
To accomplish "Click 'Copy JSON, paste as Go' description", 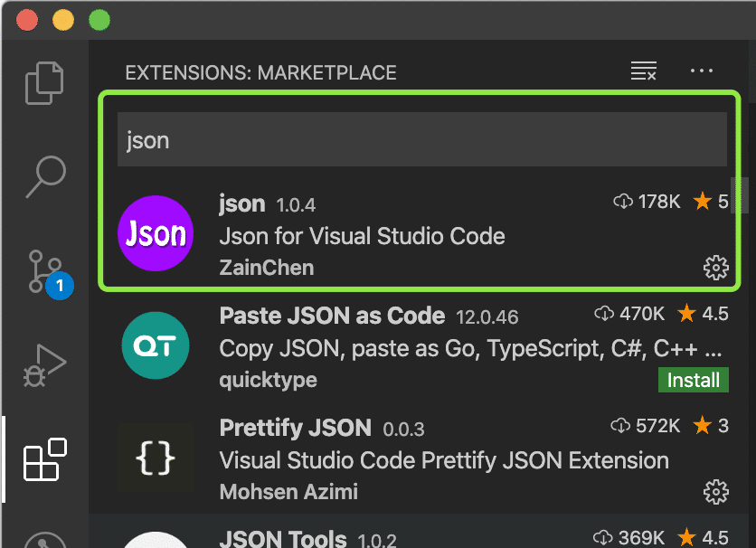I will tap(470, 349).
